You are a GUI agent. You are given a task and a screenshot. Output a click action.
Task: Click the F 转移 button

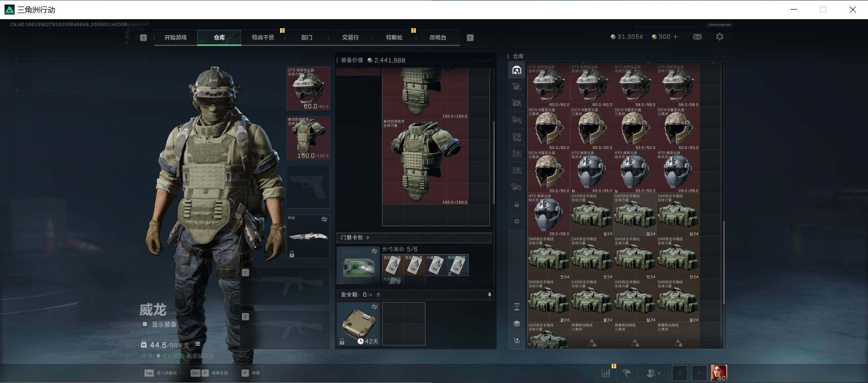(x=251, y=373)
